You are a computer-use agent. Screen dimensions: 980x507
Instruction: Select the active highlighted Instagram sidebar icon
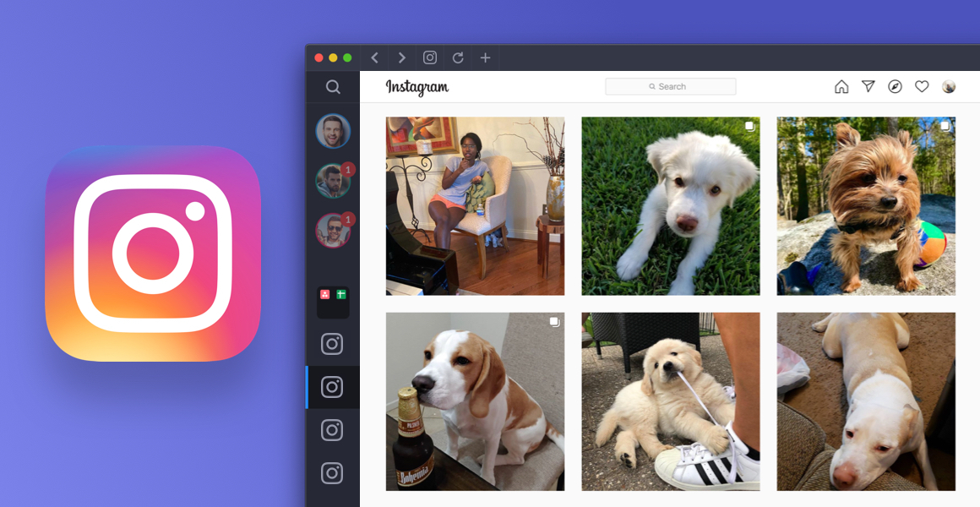coord(332,387)
